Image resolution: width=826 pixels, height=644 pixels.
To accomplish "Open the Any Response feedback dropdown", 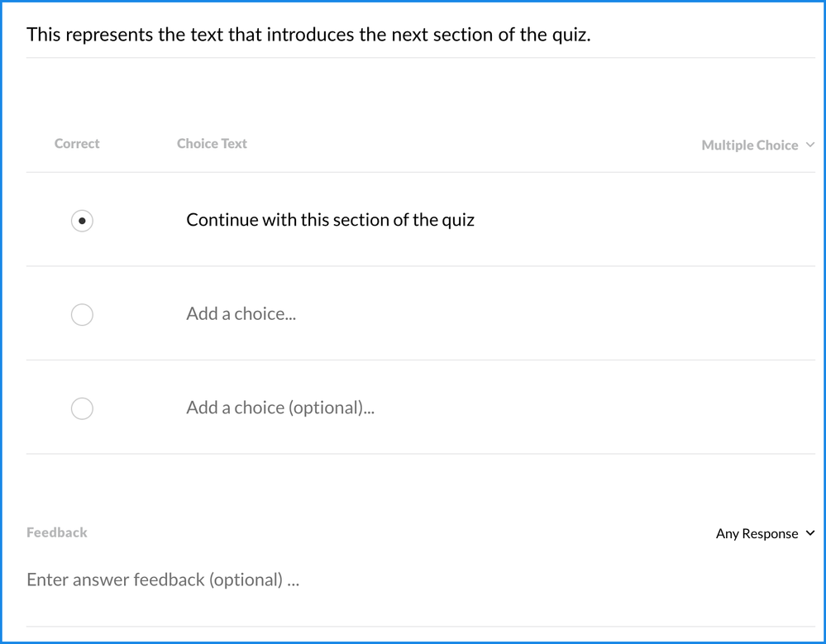I will coord(765,534).
